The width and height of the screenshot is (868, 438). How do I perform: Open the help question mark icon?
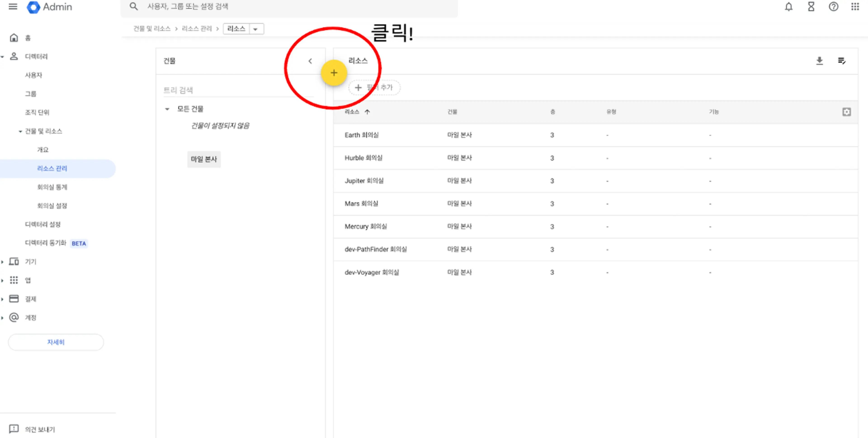[833, 7]
